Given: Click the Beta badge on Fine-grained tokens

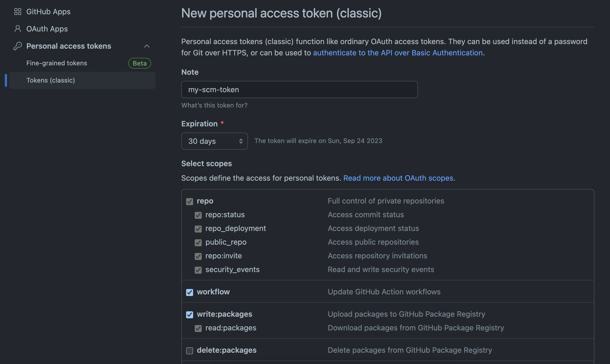Looking at the screenshot, I should 139,63.
